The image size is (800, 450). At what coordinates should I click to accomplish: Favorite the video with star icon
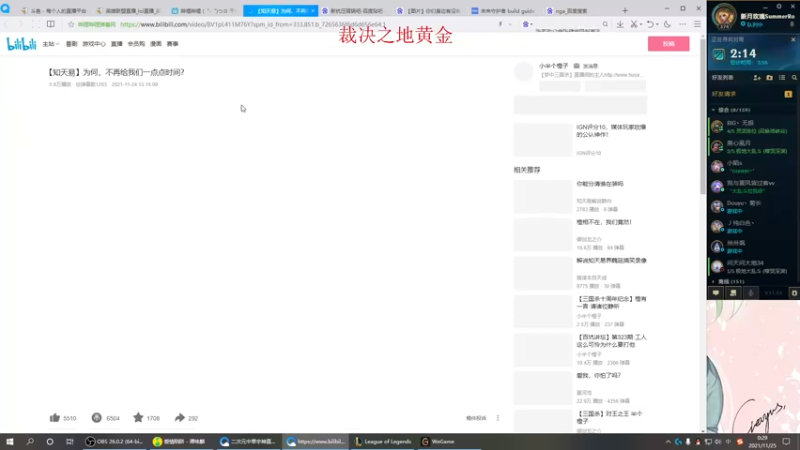pyautogui.click(x=138, y=417)
